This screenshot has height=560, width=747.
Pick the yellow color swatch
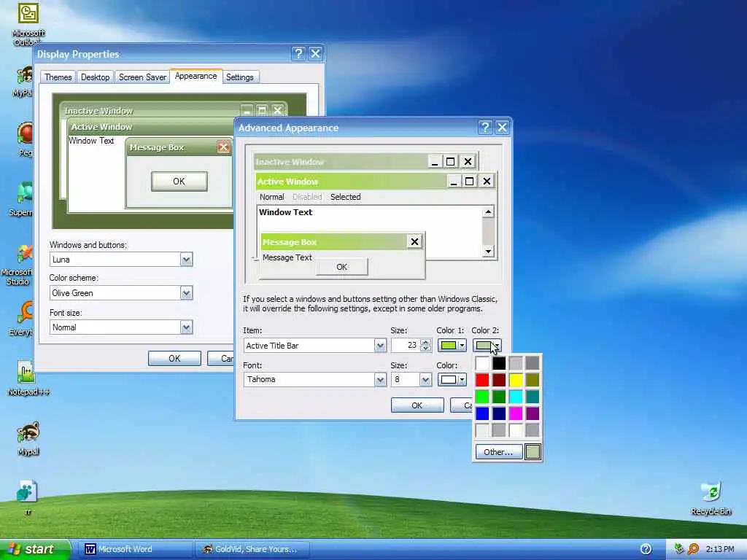coord(516,380)
